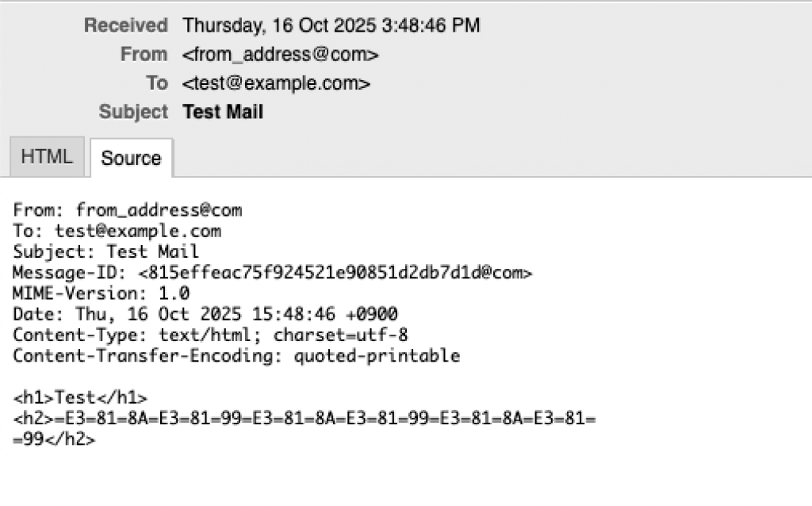Click the source line To: test@example.com
Viewport: 812px width, 506px height.
[117, 232]
